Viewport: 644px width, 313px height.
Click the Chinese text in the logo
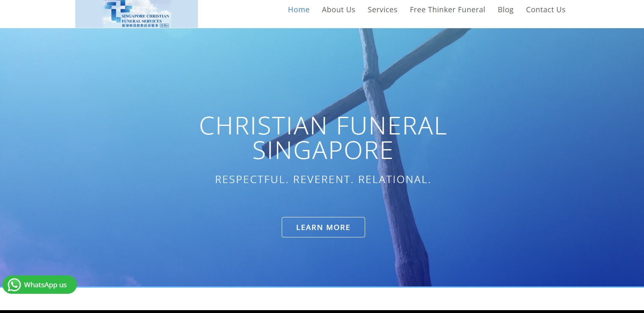coord(140,25)
